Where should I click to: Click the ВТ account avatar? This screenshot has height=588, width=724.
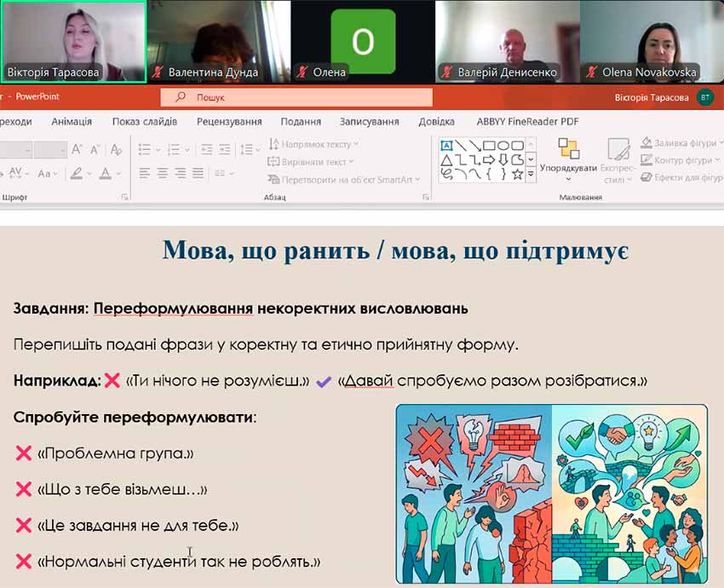tap(705, 97)
